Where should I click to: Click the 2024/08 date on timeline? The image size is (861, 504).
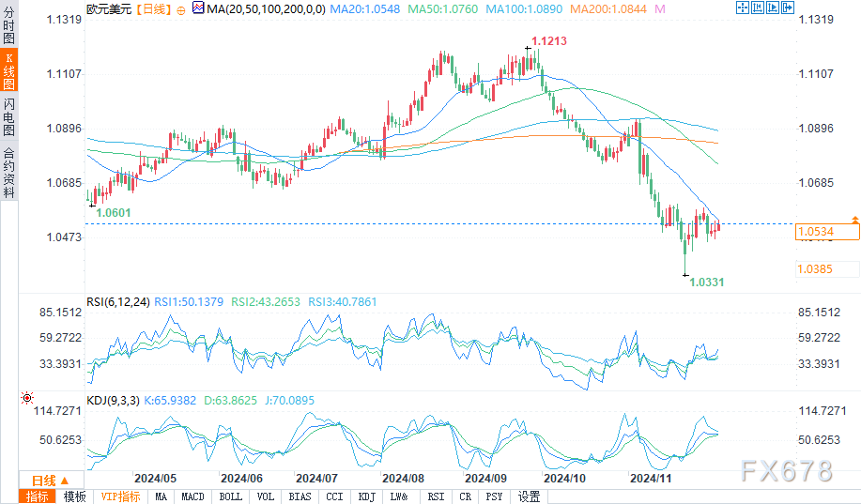click(x=403, y=479)
